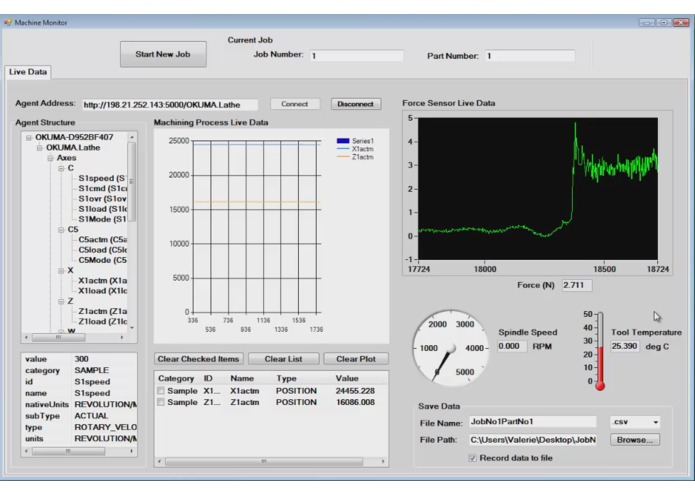The height and width of the screenshot is (494, 695).
Task: Select the S1Mode tree item
Action: point(102,219)
